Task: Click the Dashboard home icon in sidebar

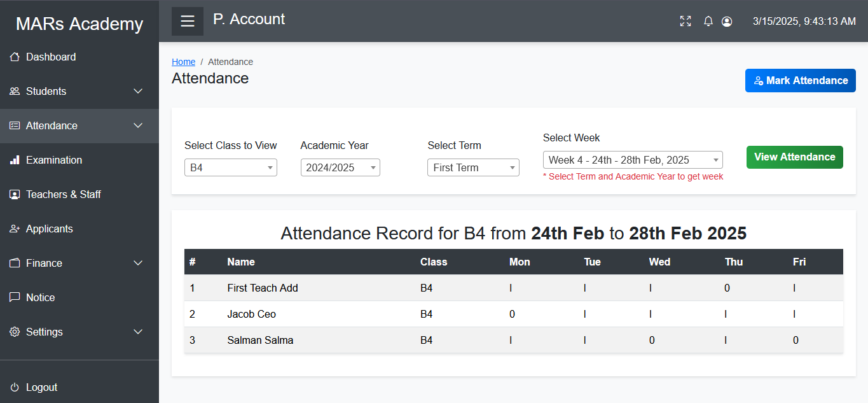Action: click(x=15, y=57)
